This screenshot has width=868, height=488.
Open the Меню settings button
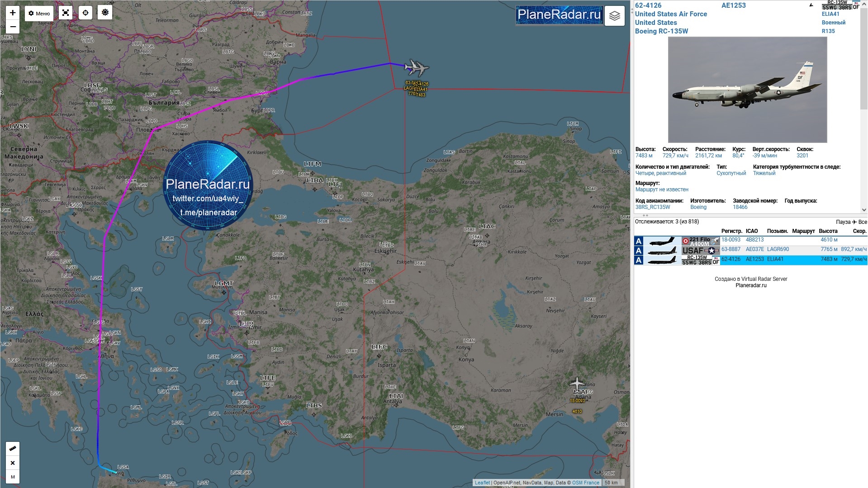coord(39,13)
